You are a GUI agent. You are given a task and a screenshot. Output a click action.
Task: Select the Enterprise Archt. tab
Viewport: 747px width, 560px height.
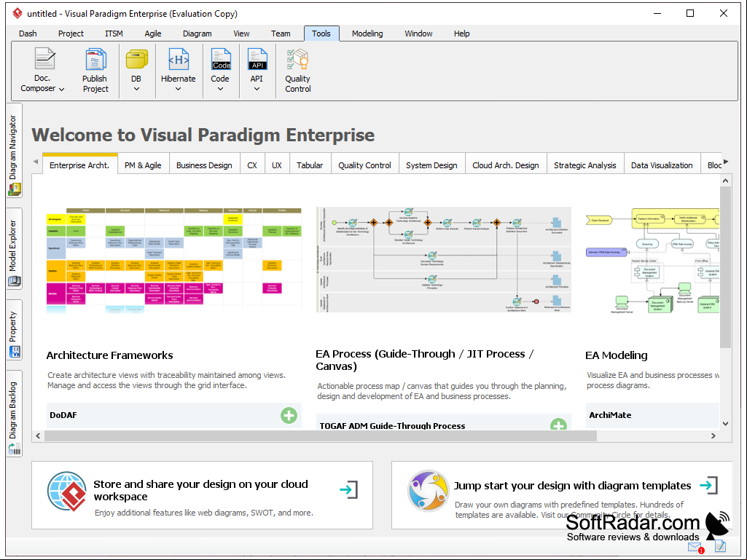coord(79,165)
